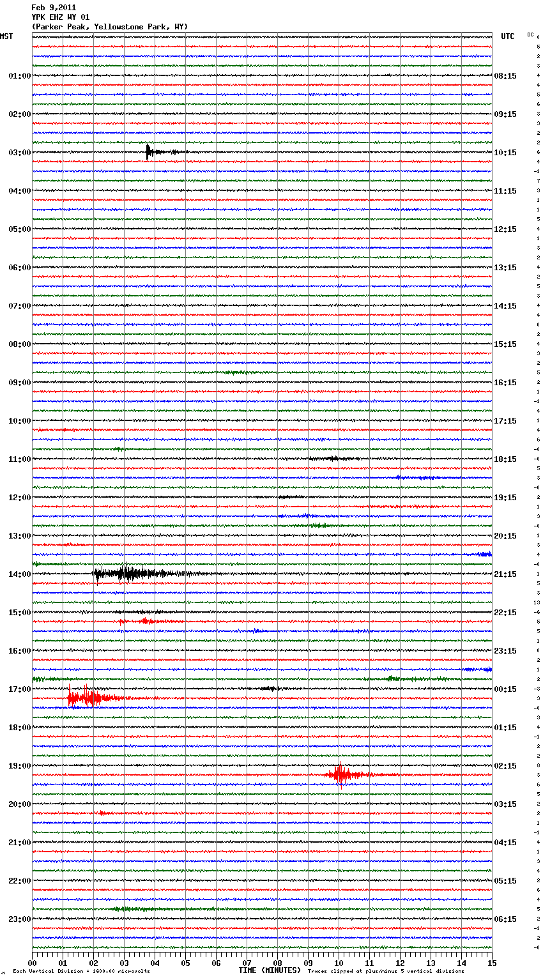This screenshot has height=980, width=543.
Task: Click the 02:15 UTC time label
Action: (505, 766)
